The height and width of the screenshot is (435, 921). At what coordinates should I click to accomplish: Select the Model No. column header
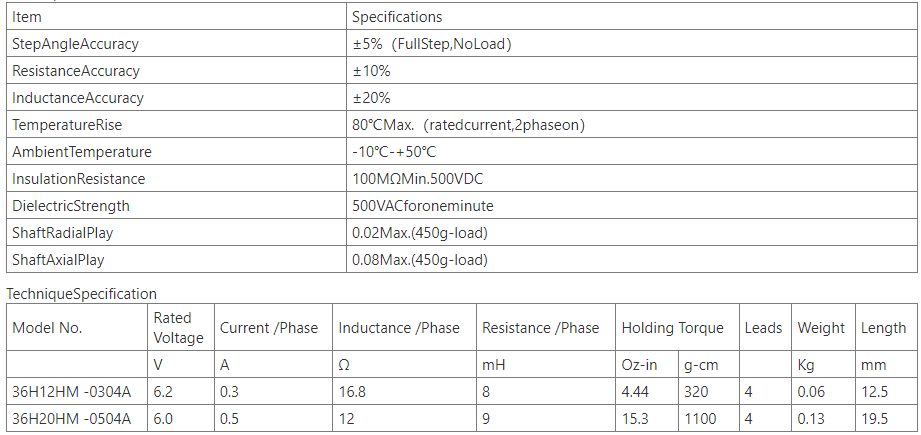coord(77,328)
